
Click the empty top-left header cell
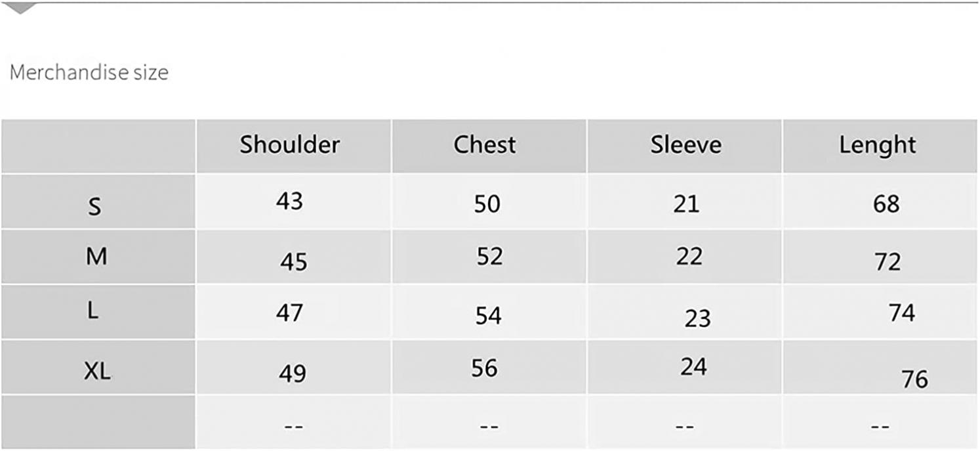point(98,146)
